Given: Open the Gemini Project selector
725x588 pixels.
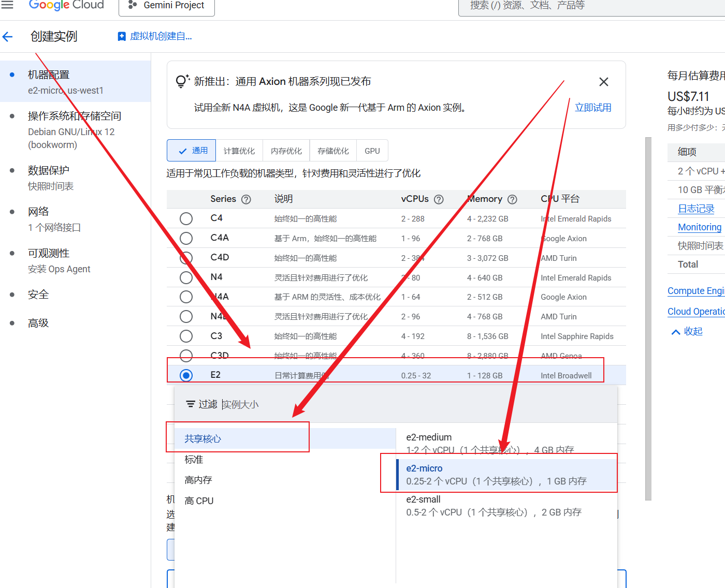Looking at the screenshot, I should click(x=167, y=6).
